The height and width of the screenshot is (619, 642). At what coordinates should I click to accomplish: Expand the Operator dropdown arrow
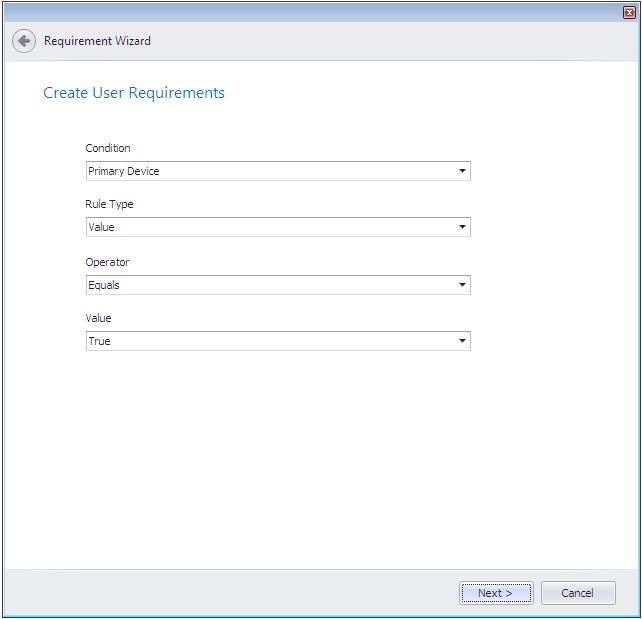pyautogui.click(x=462, y=285)
